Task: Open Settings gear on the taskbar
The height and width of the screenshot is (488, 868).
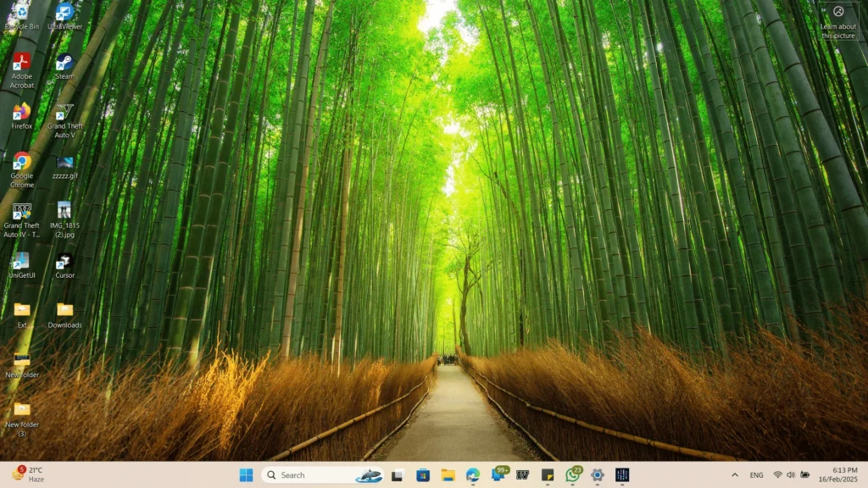Action: (598, 474)
